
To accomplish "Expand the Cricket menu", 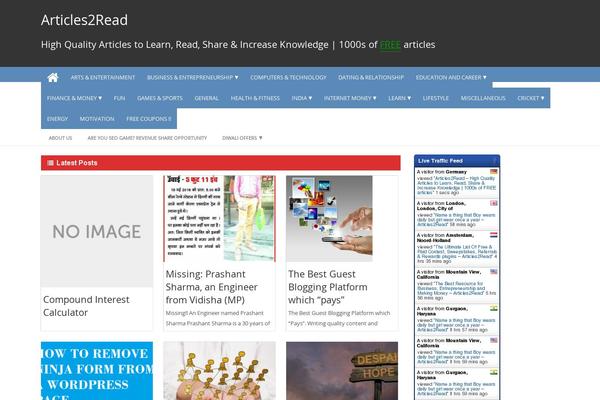I will pyautogui.click(x=531, y=98).
